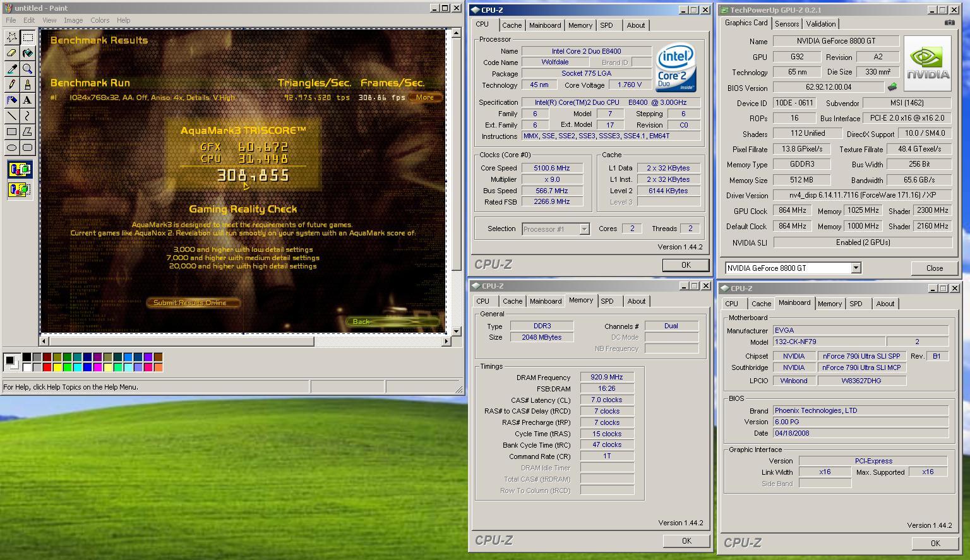Click the BIOS Date field 04/18/2008
Image resolution: width=970 pixels, height=560 pixels.
(x=861, y=433)
